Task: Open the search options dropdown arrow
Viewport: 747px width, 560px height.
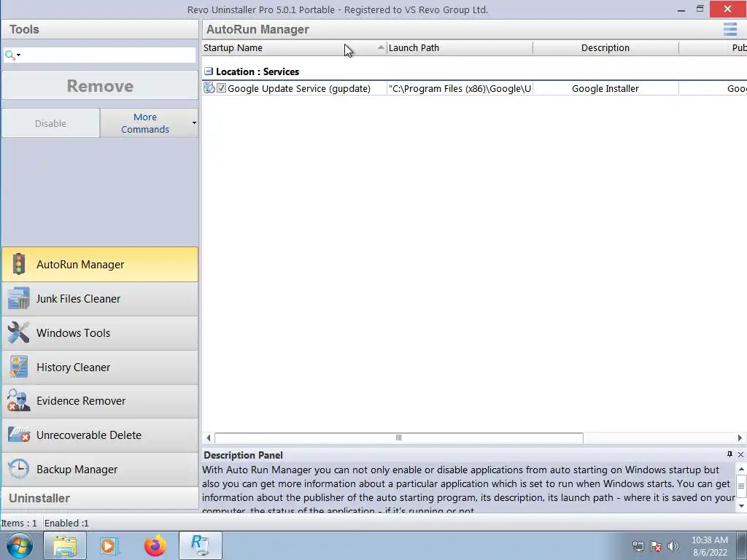Action: [x=18, y=55]
